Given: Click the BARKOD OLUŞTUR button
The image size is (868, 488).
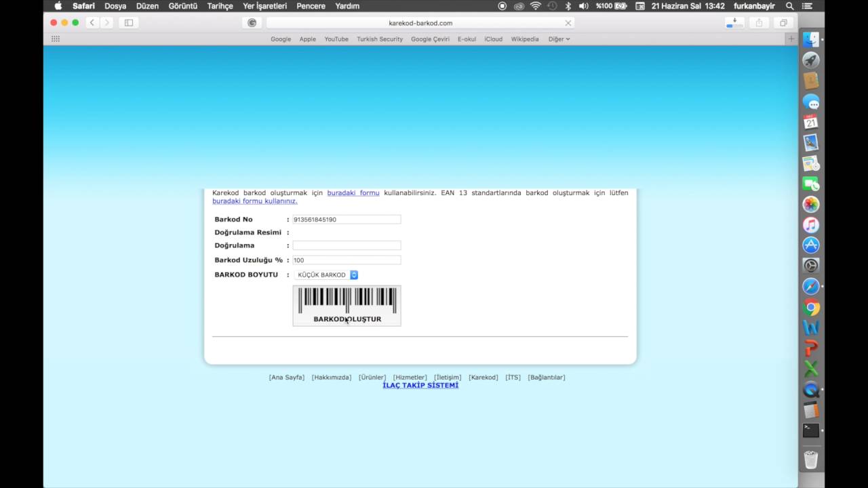Looking at the screenshot, I should 347,306.
